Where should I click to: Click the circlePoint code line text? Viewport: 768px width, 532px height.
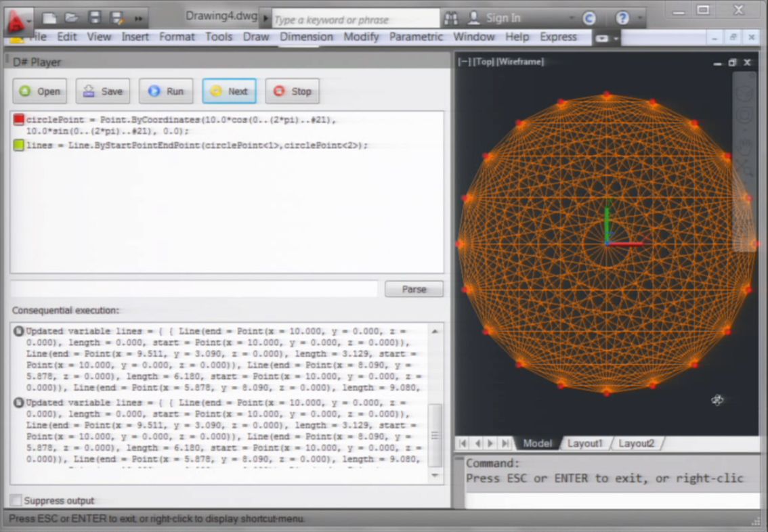click(x=182, y=125)
